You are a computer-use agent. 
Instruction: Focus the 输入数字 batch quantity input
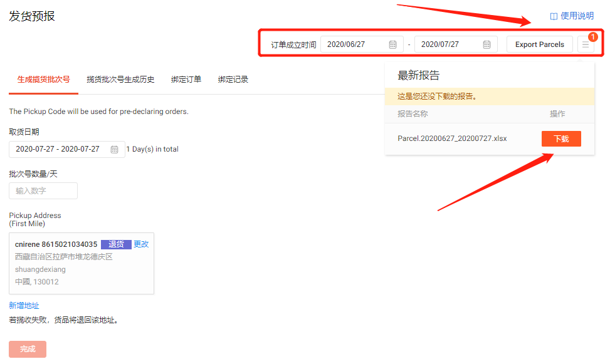43,191
